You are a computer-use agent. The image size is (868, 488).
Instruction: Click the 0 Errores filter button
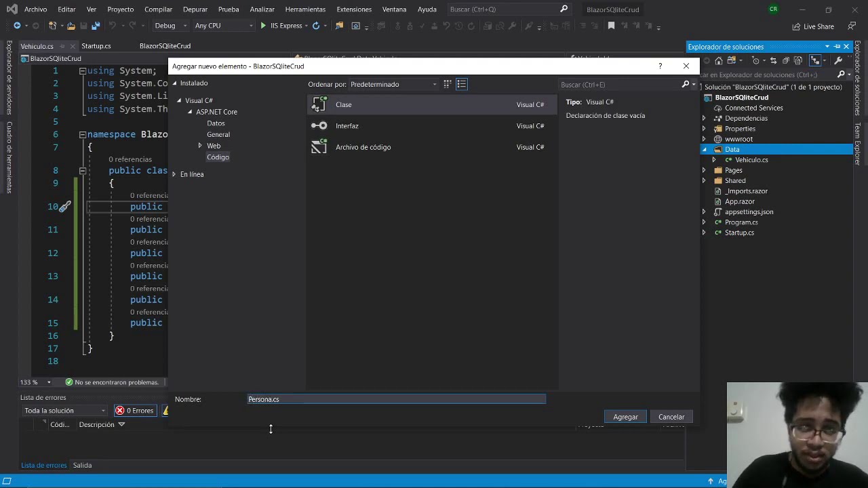[134, 410]
